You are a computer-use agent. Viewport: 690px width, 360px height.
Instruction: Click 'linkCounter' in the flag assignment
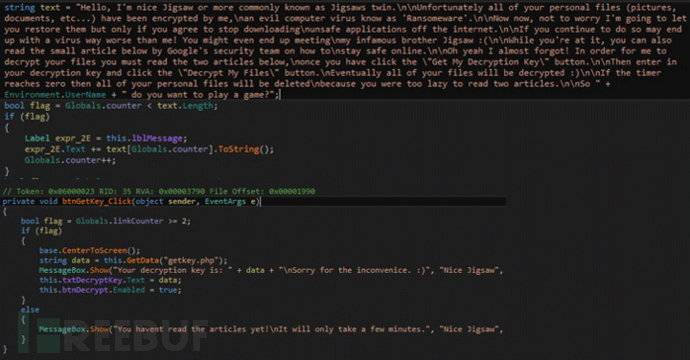[x=138, y=221]
